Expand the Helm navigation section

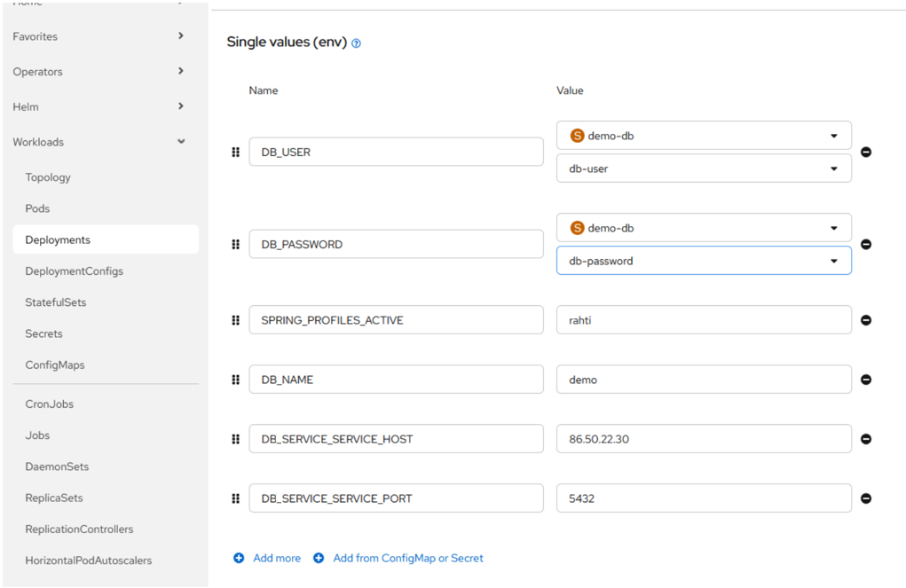[98, 106]
